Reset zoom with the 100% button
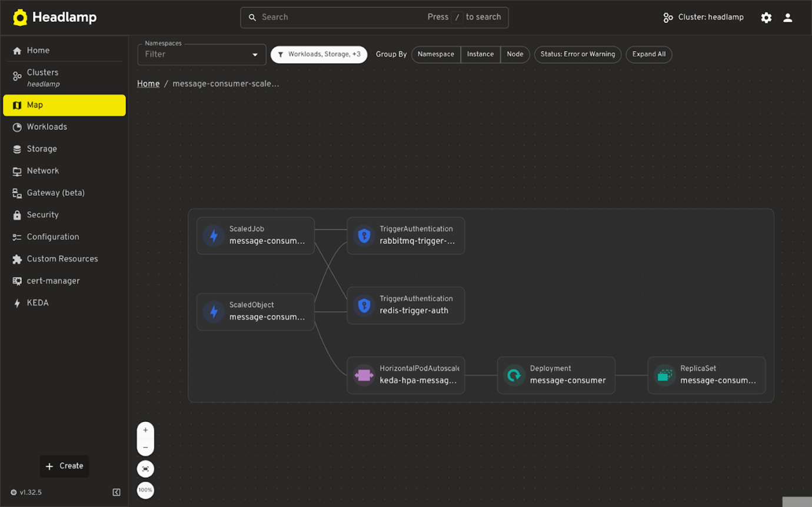The image size is (812, 507). 145,490
